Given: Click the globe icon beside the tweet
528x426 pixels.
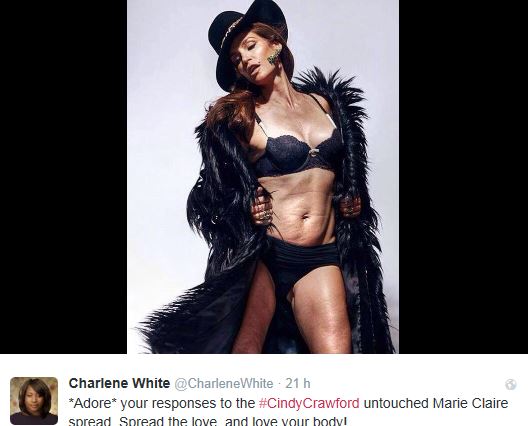Looking at the screenshot, I should point(510,384).
